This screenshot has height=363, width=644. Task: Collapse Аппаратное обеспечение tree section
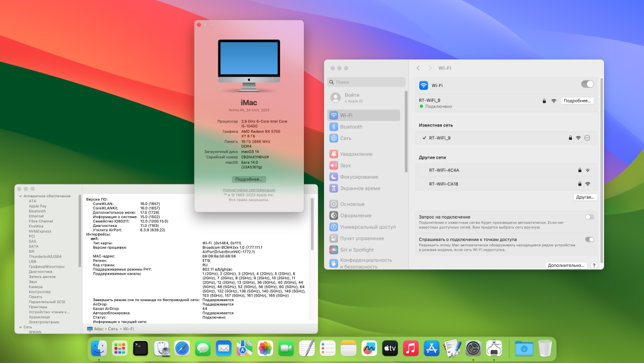pos(20,196)
